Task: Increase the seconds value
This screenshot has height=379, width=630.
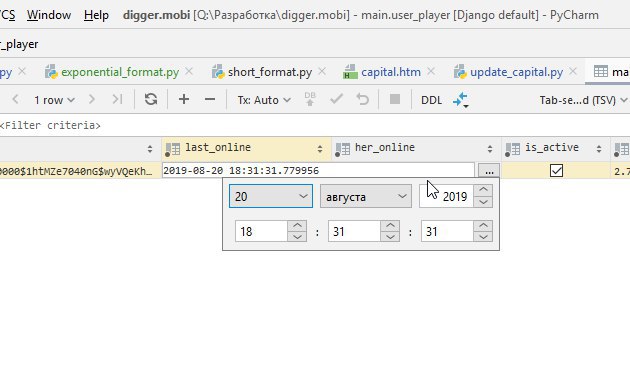Action: (x=483, y=225)
